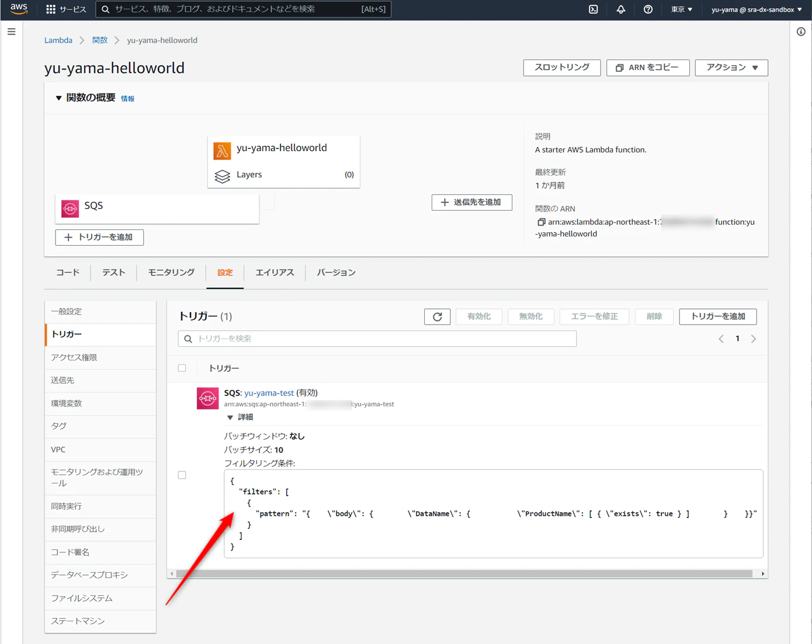Image resolution: width=812 pixels, height=644 pixels.
Task: Switch to the Versions tab
Action: pyautogui.click(x=336, y=273)
